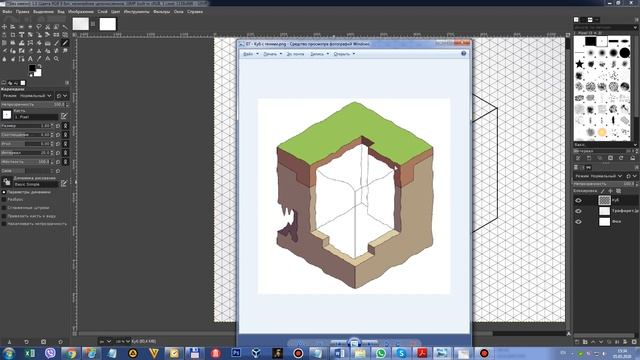
Task: Adjust the Интервал slider
Action: click(27, 153)
